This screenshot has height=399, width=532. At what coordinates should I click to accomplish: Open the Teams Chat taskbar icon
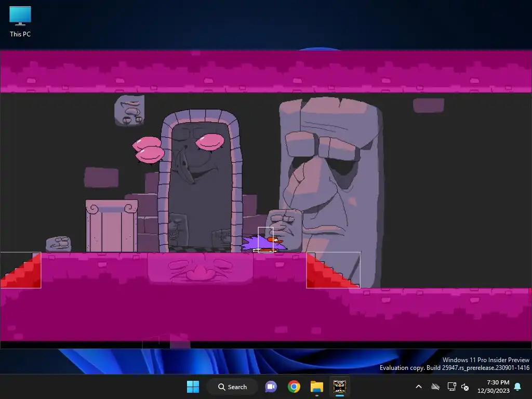(271, 387)
